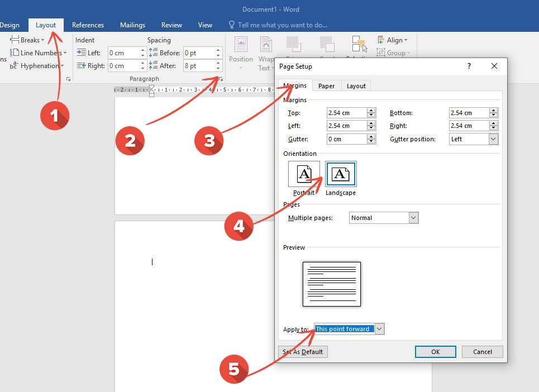Click the Page Setup help question mark

[x=469, y=66]
